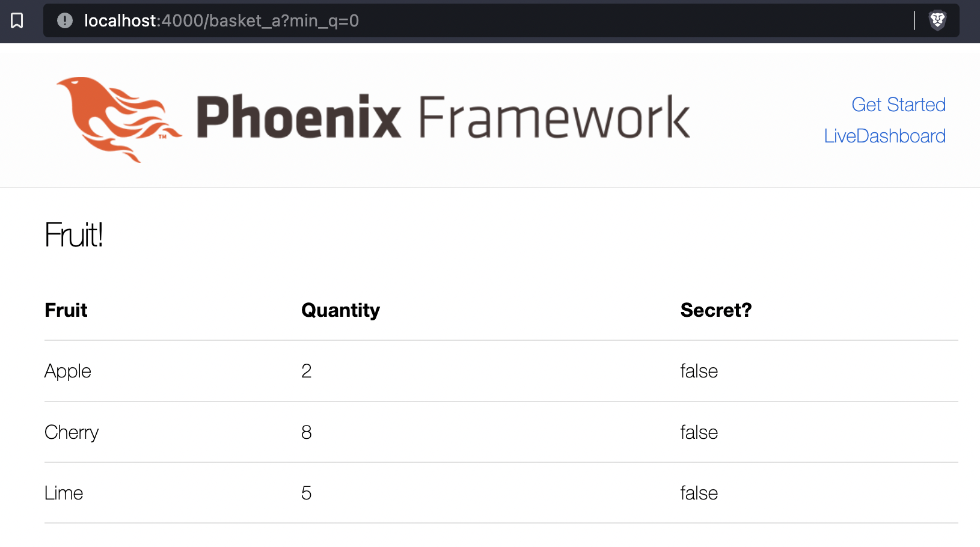Click the Phoenix Framework wordmark
Image resolution: width=980 pixels, height=547 pixels.
pos(443,117)
